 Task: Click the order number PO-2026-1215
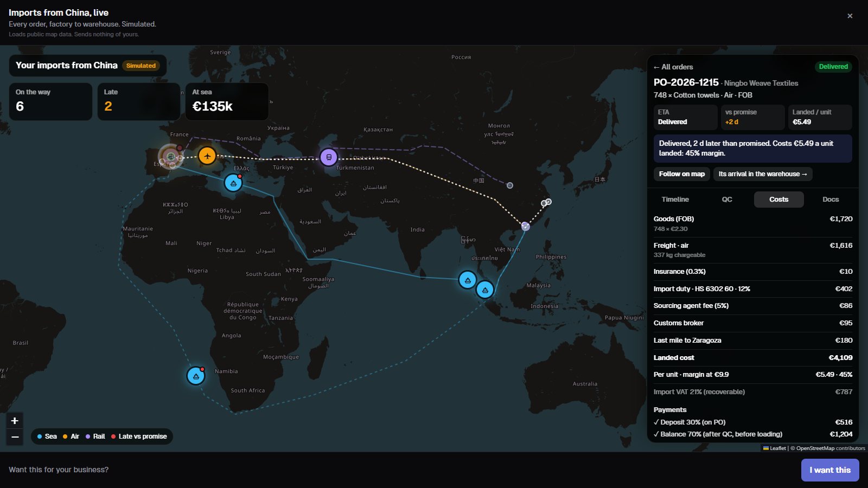[686, 82]
